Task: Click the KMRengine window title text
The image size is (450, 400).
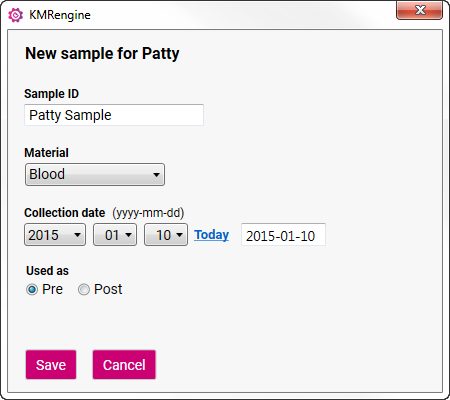Action: point(60,15)
